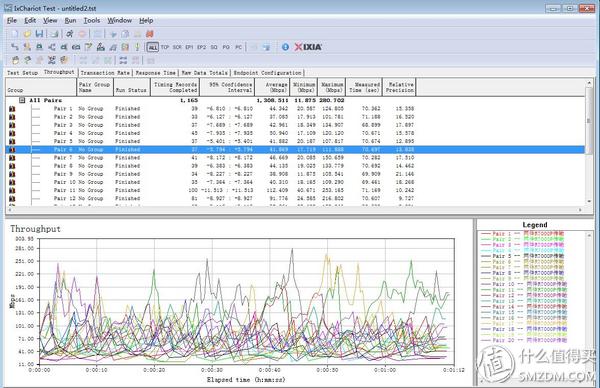Click the Stop test toolbar icon

point(82,34)
